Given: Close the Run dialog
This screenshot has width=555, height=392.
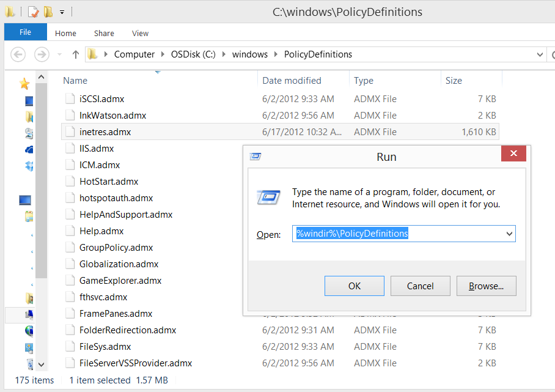Looking at the screenshot, I should pos(513,153).
